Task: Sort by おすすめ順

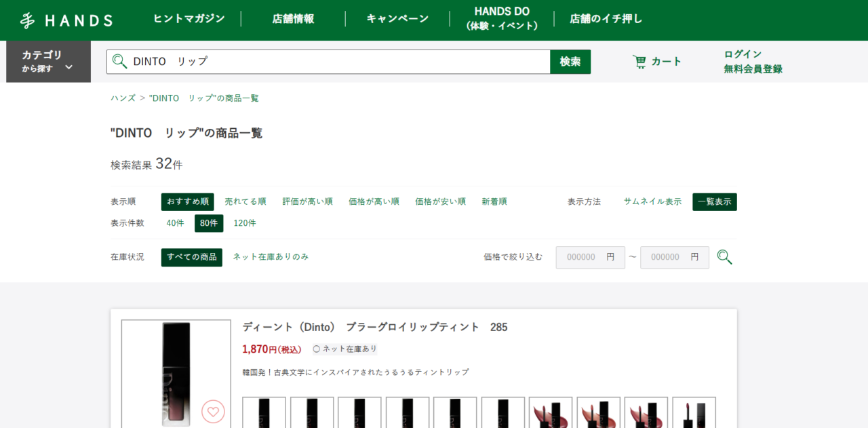Action: (188, 201)
